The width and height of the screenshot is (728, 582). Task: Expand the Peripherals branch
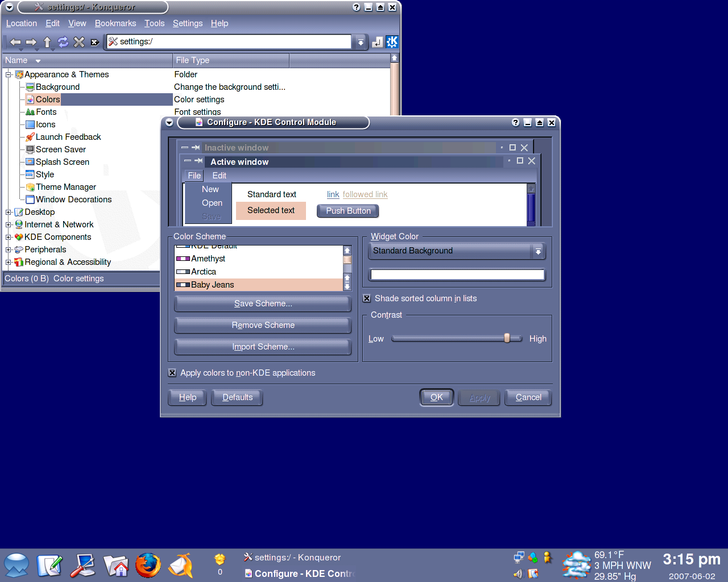[x=9, y=250]
